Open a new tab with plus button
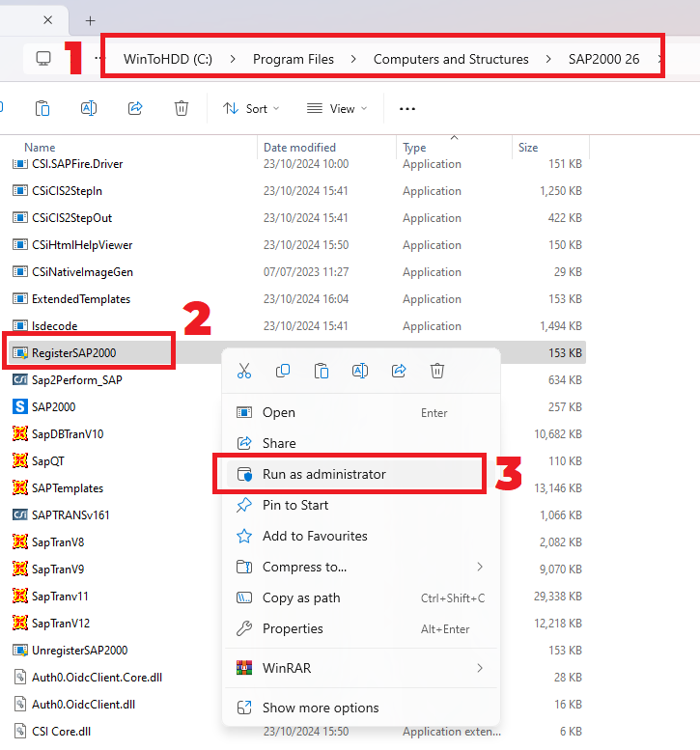 90,20
